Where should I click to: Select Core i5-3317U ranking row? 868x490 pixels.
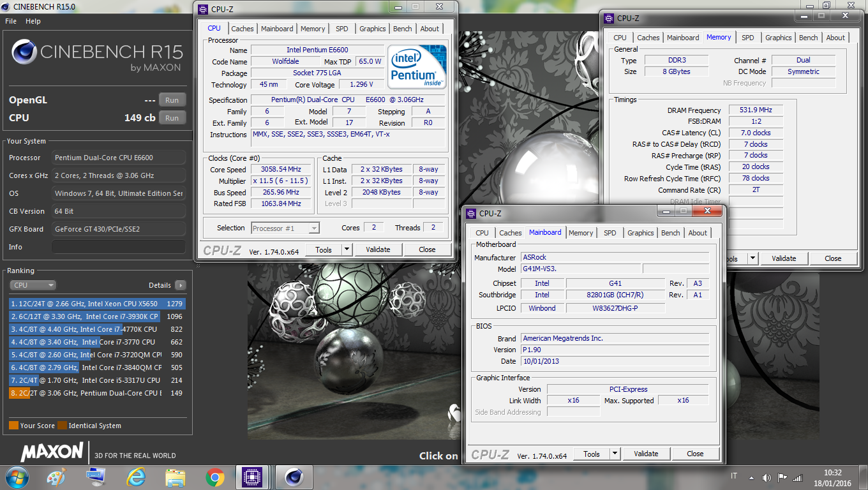point(97,380)
